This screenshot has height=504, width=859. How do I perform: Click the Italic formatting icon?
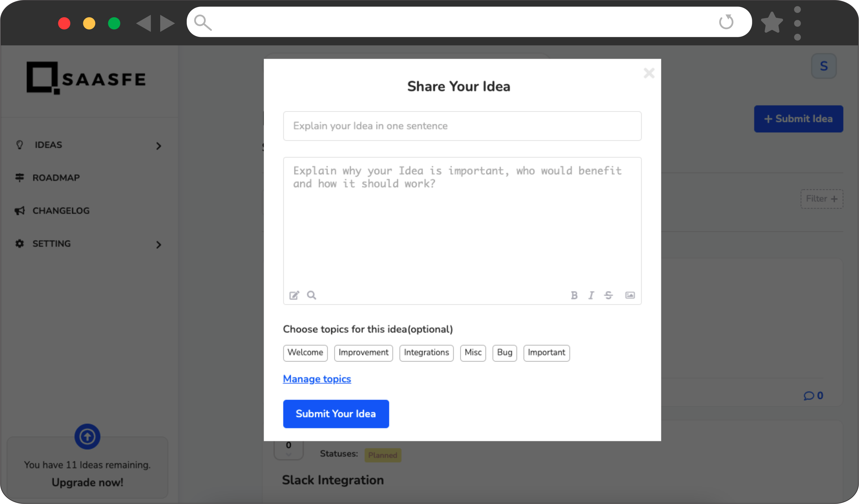pyautogui.click(x=591, y=295)
